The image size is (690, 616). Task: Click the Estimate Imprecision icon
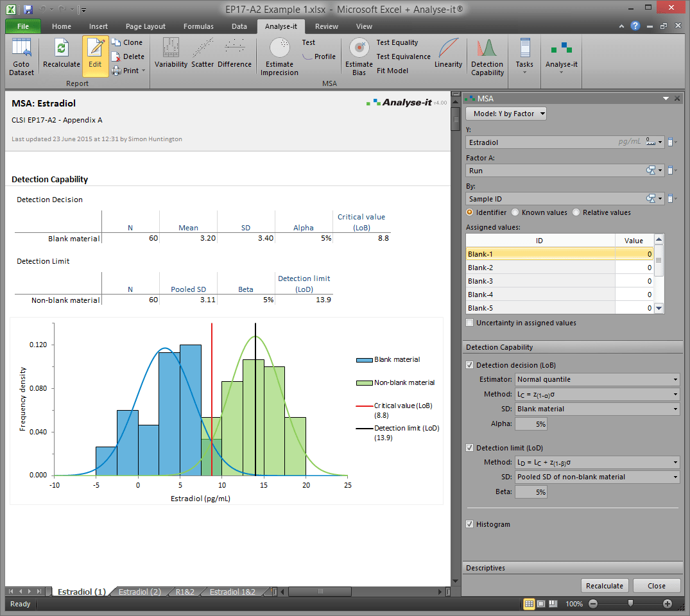pyautogui.click(x=279, y=56)
